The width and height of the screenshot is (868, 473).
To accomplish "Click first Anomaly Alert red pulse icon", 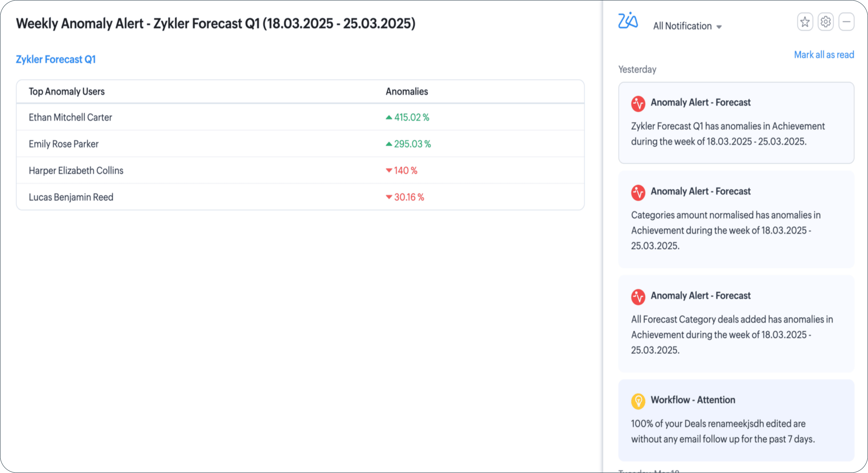I will (x=638, y=103).
